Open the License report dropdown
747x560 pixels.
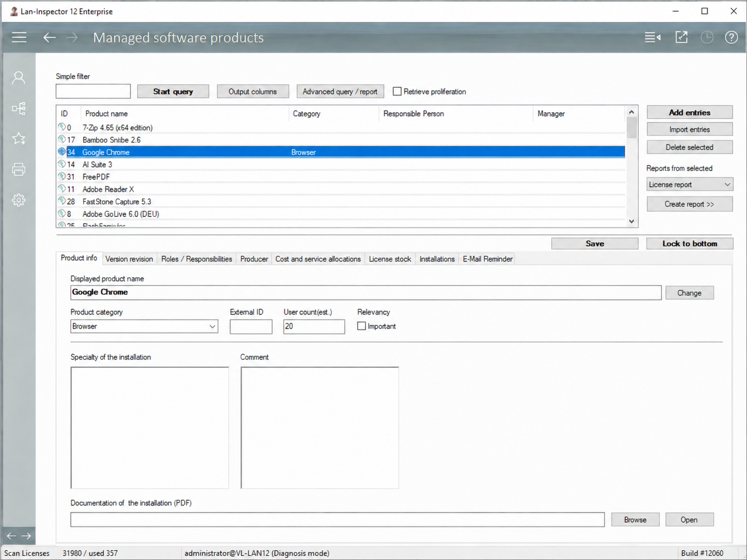[x=689, y=185]
